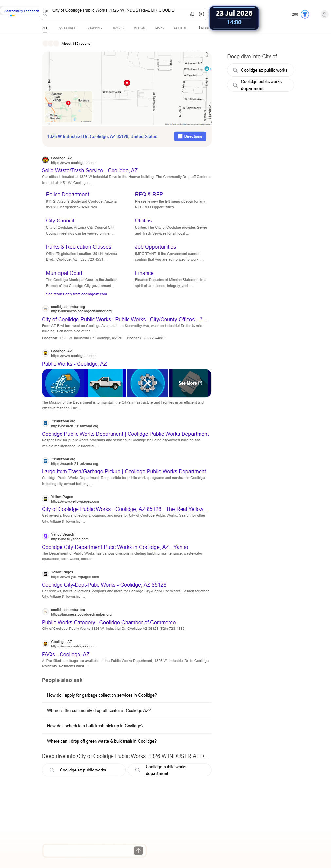Click See results only from coolidgeaz.com
This screenshot has height=868, width=331.
[x=77, y=294]
